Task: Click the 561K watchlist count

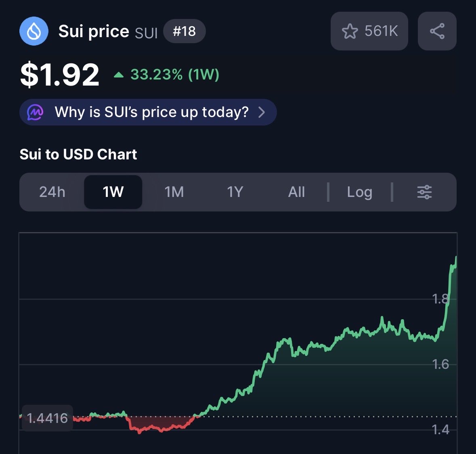Action: [x=381, y=31]
